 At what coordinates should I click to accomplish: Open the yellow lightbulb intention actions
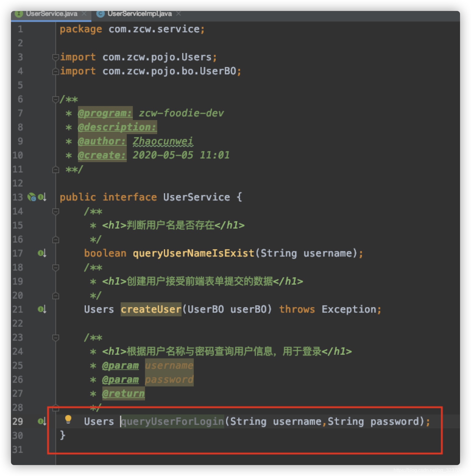[68, 420]
